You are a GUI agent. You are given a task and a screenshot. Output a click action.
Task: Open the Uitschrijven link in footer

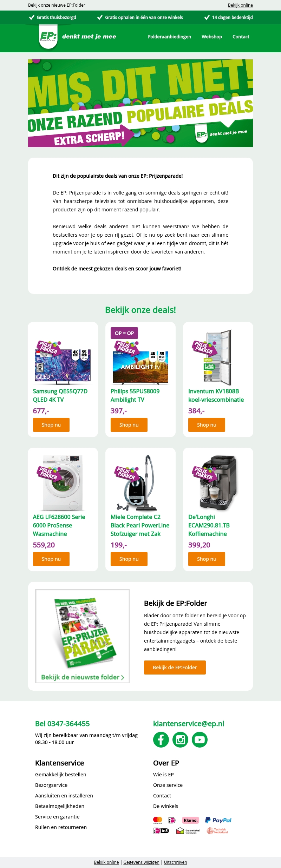(175, 862)
